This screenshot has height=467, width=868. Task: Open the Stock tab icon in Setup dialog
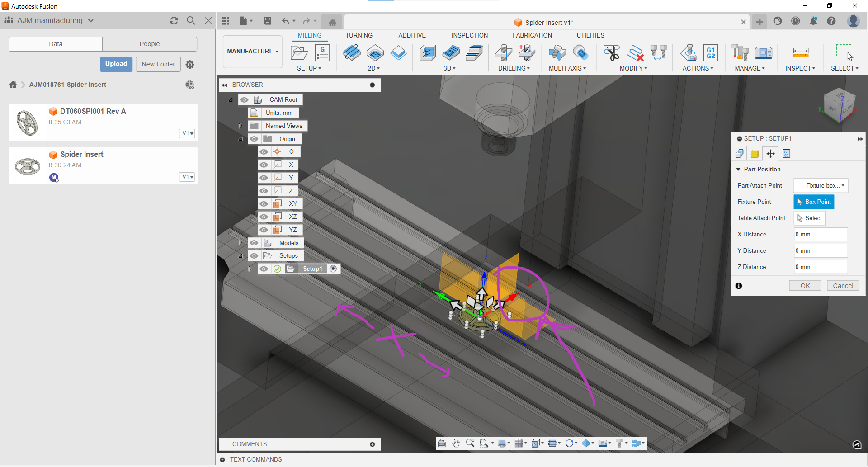pos(755,154)
